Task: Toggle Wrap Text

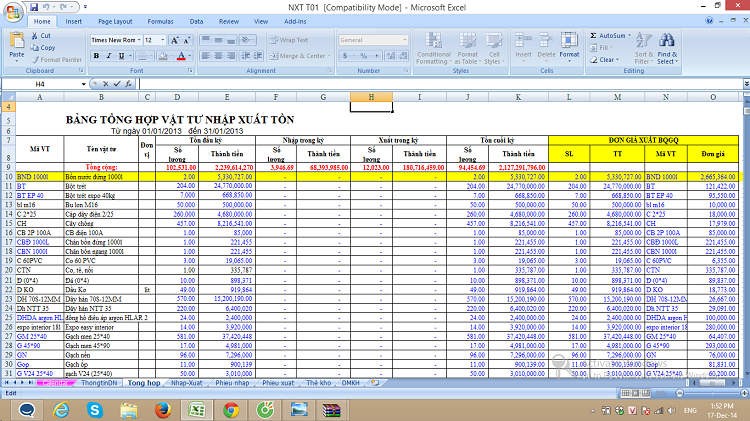Action: 288,40
